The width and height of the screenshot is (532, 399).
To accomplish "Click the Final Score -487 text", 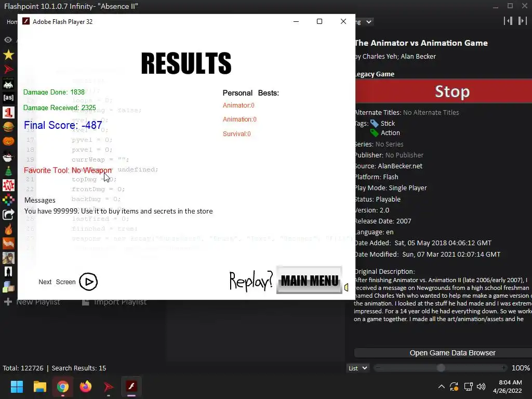I will click(x=63, y=125).
